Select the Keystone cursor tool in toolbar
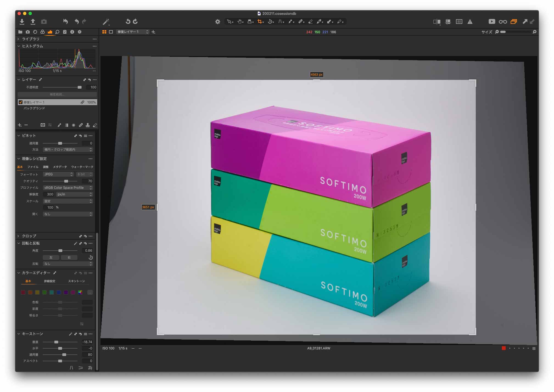Image resolution: width=554 pixels, height=392 pixels. [281, 22]
